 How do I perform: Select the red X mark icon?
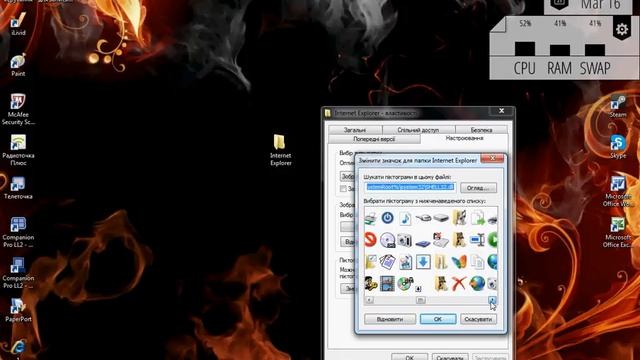tap(459, 283)
